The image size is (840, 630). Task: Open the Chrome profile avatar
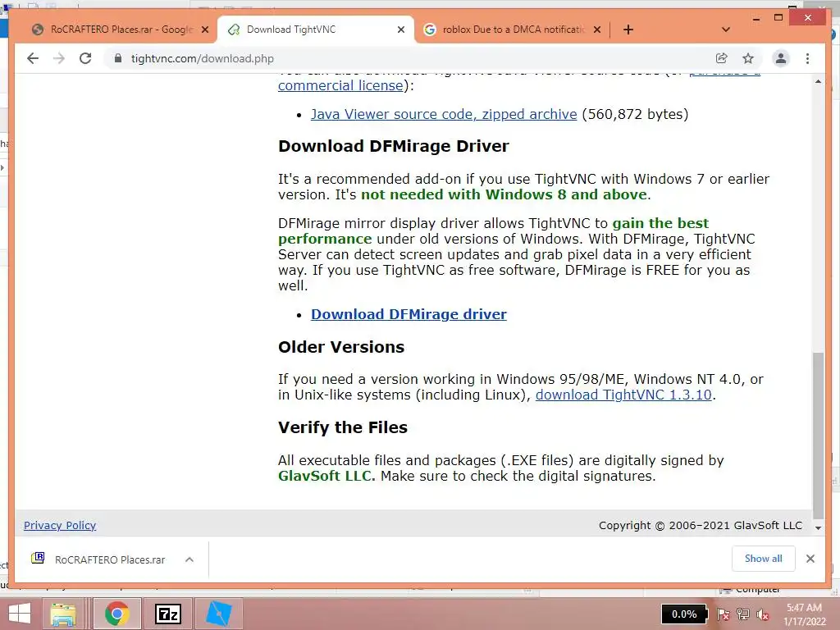tap(781, 58)
